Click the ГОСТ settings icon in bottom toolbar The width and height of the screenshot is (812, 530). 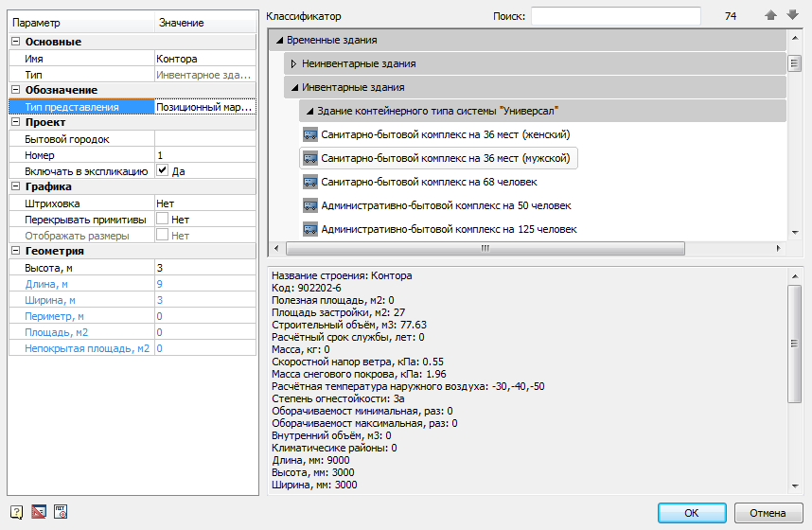click(x=61, y=512)
